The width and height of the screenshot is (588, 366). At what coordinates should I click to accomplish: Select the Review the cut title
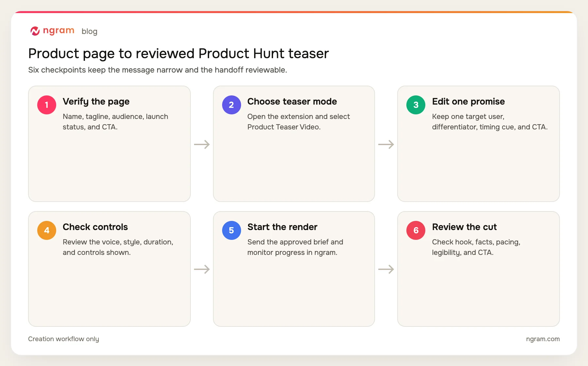click(464, 227)
